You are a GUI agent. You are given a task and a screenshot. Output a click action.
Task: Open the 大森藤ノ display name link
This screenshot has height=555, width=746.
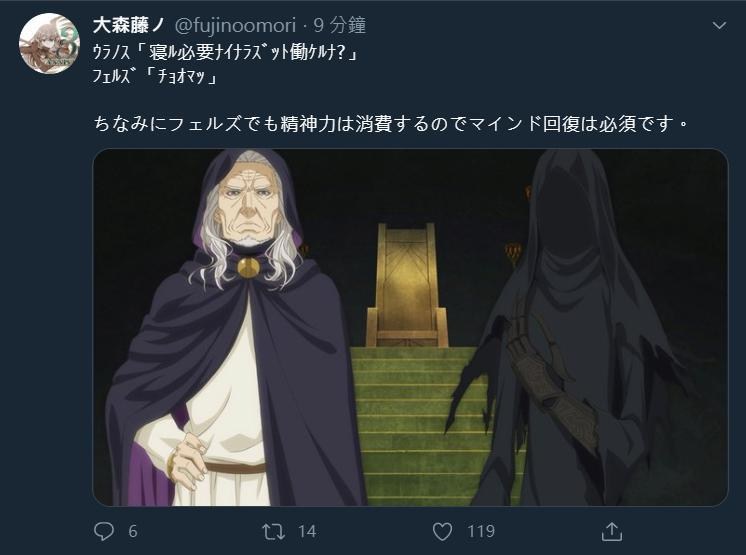point(128,25)
